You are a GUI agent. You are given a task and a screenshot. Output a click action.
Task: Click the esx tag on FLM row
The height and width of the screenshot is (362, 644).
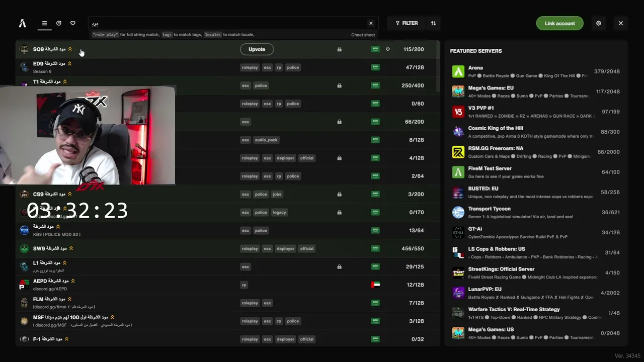coord(267,303)
